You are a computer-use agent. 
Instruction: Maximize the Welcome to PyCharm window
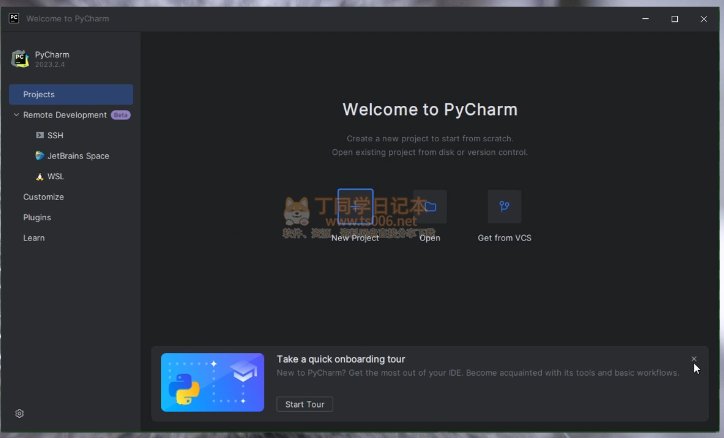tap(674, 18)
